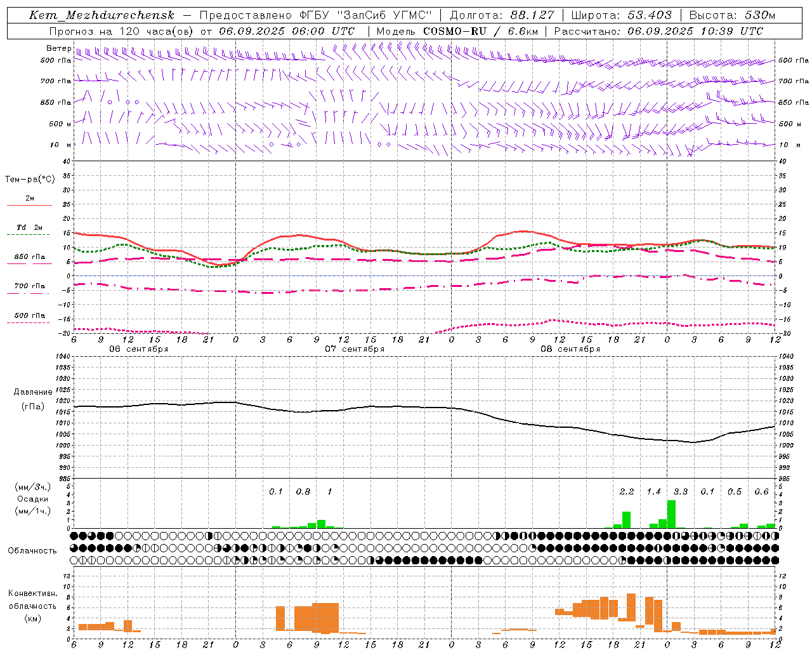Viewport: 812px width, 650px height.
Task: Click forecast start time 06.09.2025 06:00 UTC
Action: pos(287,31)
